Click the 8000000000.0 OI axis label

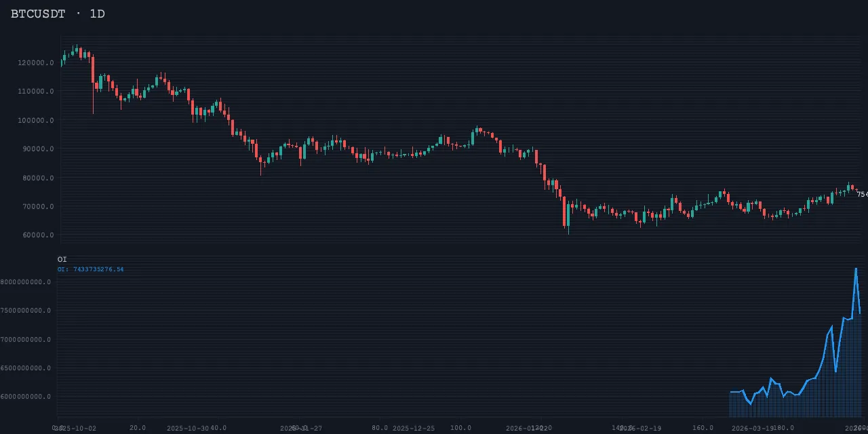[26, 282]
